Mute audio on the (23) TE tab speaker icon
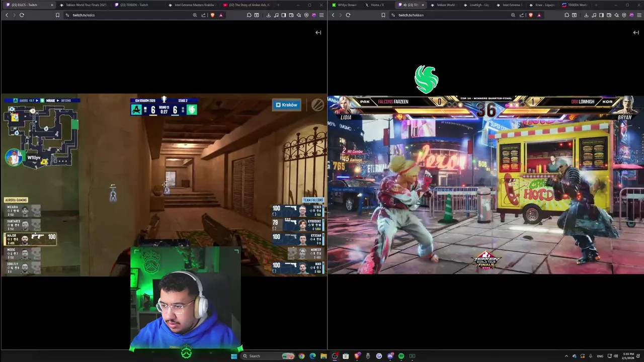The width and height of the screenshot is (644, 362). pos(405,5)
